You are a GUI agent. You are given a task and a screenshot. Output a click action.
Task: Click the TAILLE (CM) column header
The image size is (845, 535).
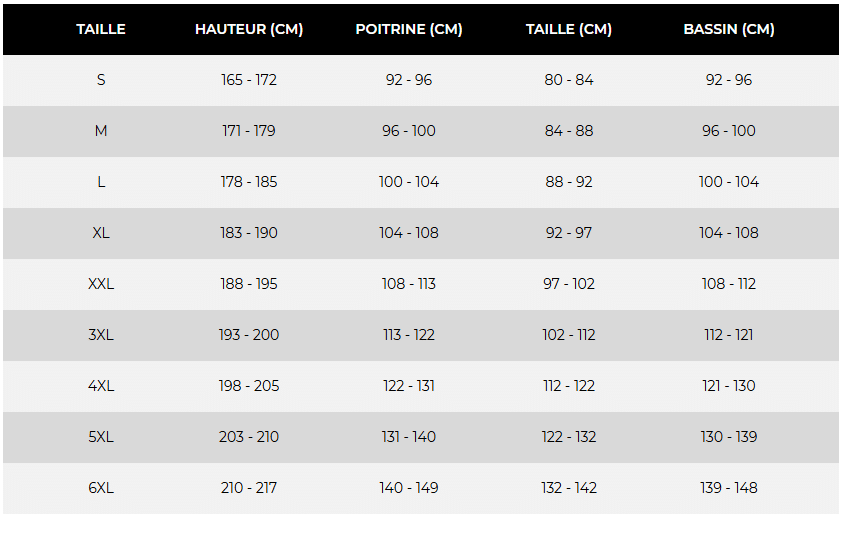(569, 29)
